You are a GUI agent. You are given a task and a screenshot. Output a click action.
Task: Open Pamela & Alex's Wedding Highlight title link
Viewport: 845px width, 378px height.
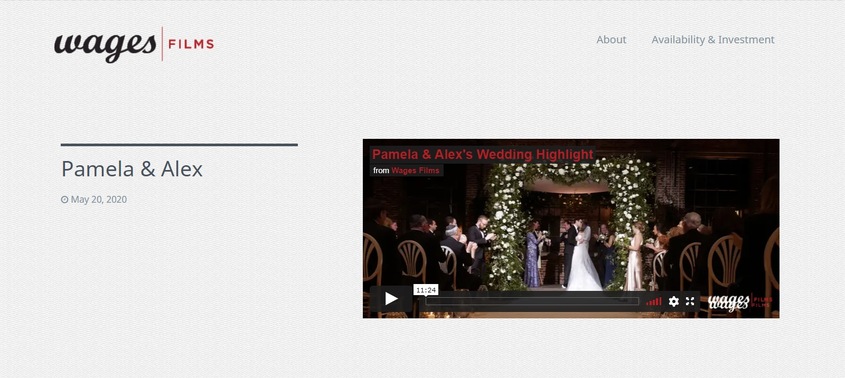click(x=482, y=155)
